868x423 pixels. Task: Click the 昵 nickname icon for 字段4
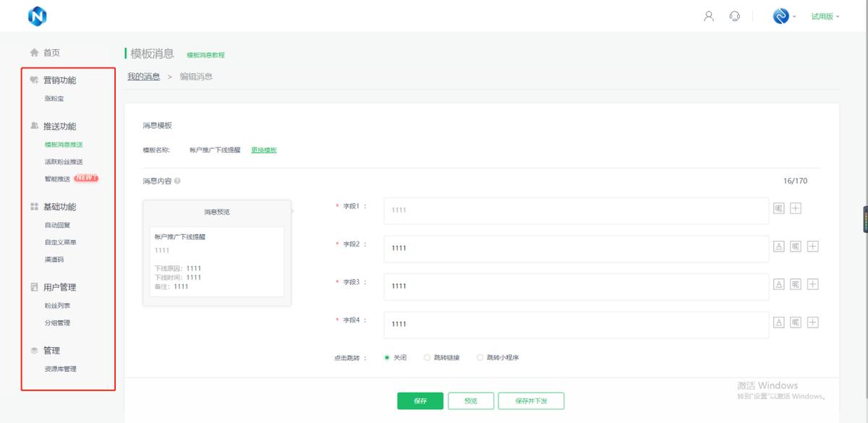click(x=796, y=322)
